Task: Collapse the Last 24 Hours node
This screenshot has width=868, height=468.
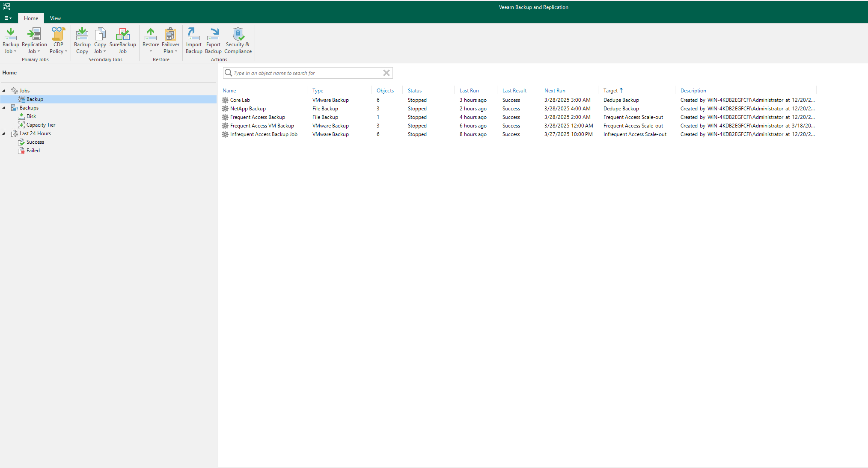Action: click(x=4, y=133)
